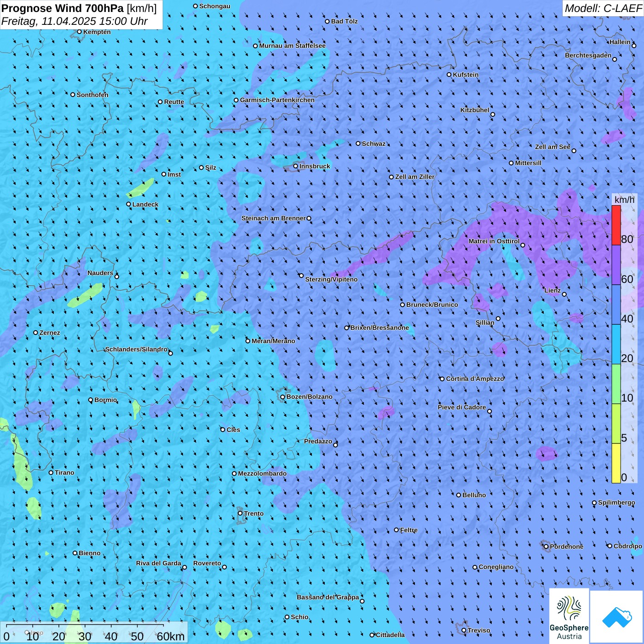Click the Modell: C-LAEF label

603,8
